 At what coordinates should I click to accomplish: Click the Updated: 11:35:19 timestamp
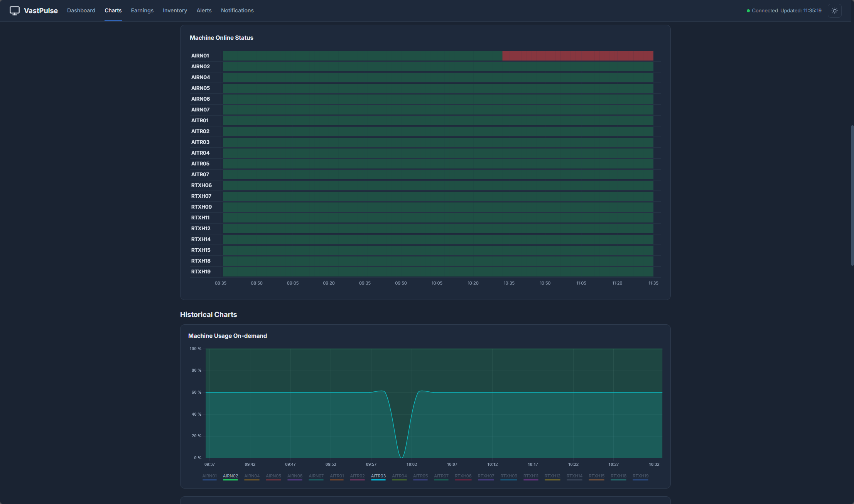(801, 10)
